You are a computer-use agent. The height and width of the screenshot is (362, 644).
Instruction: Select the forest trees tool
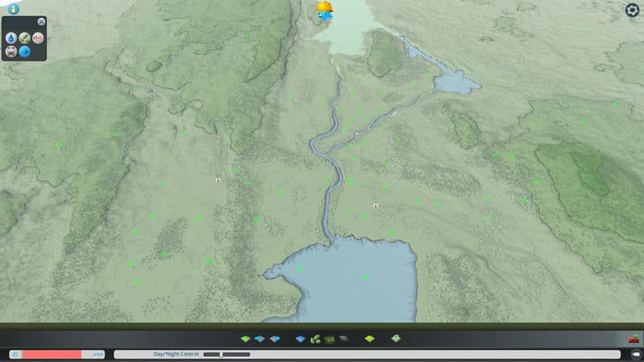(x=316, y=339)
